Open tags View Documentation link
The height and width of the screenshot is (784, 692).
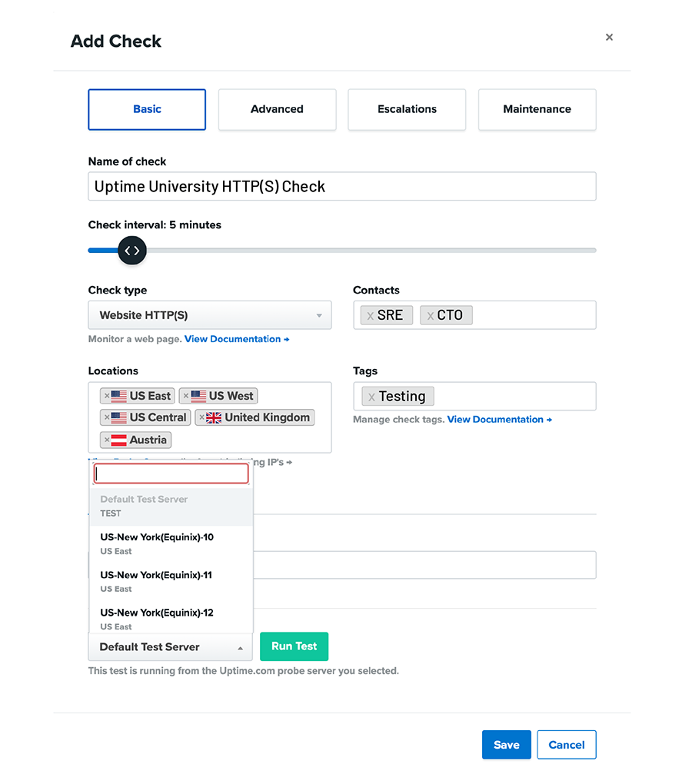tap(500, 420)
